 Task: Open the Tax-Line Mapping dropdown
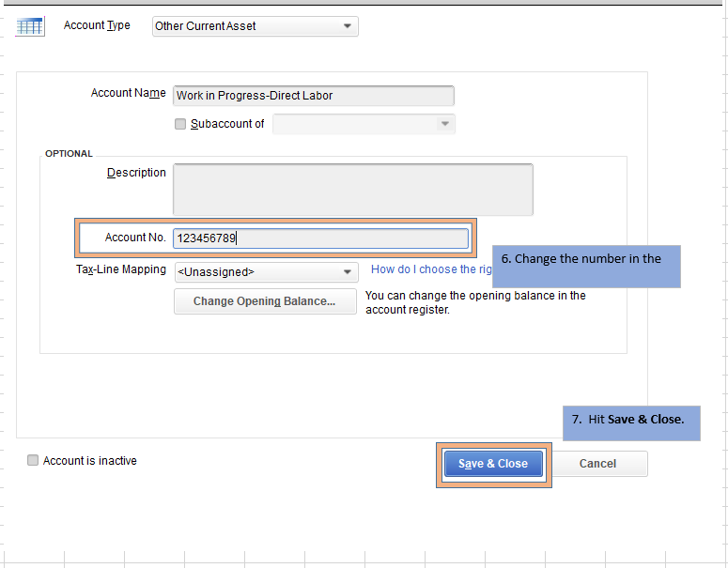(266, 272)
